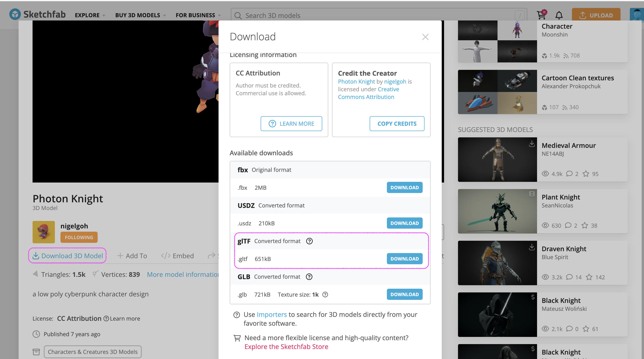Open Characters & Creatures 3D Models tag
This screenshot has height=359, width=644.
[x=93, y=352]
